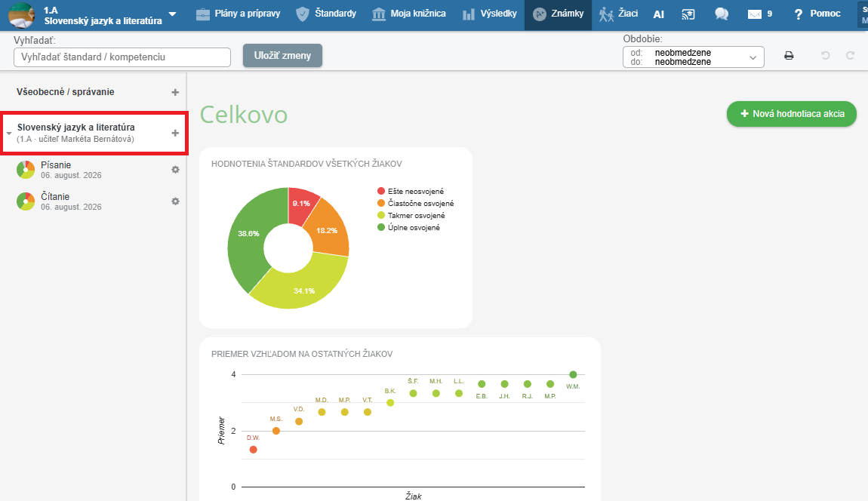Open settings gear for Písanie
This screenshot has height=501, width=868.
[x=175, y=170]
